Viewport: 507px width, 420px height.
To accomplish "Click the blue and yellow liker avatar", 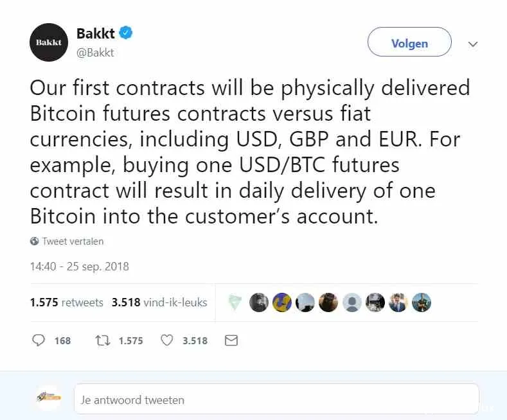I will tap(281, 302).
